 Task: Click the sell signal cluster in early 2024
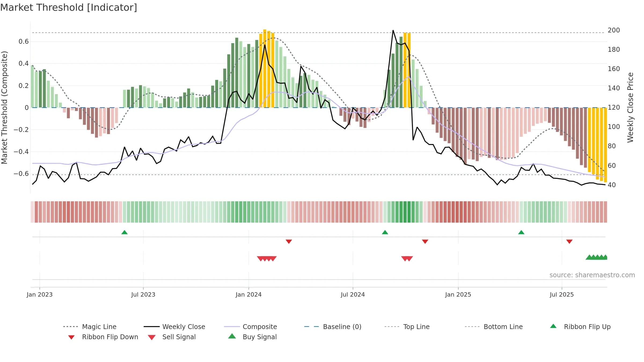pos(267,258)
